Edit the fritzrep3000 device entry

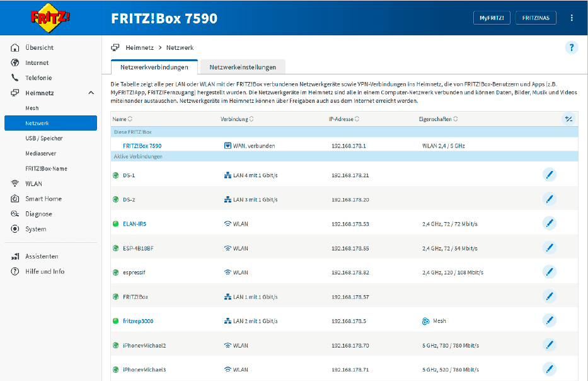550,320
